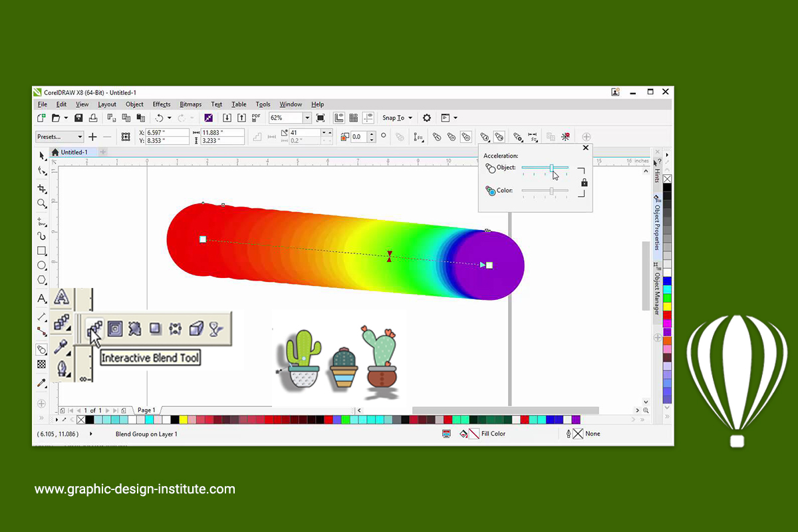Select the Pick tool in the toolbox

[x=41, y=156]
